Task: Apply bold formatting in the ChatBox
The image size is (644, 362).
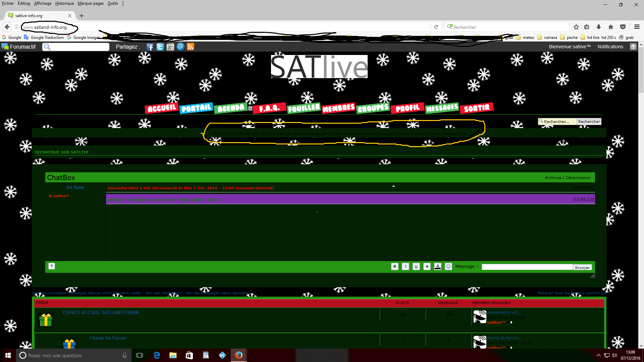Action: [395, 266]
